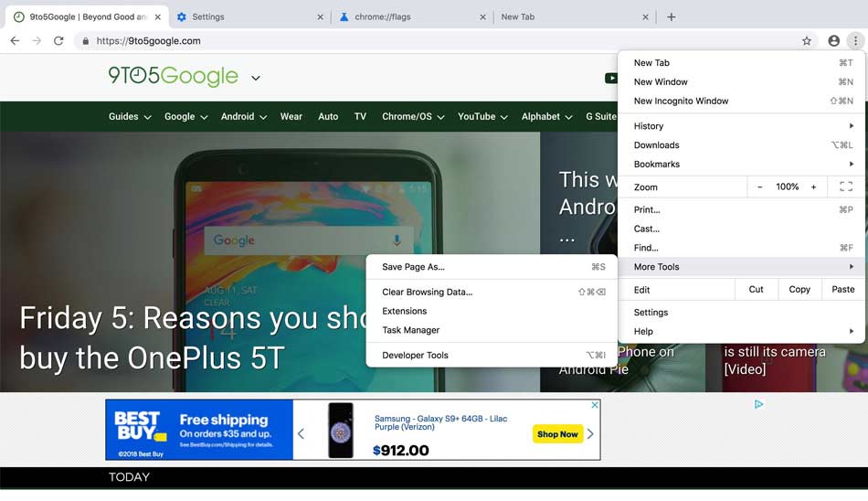Open the Wear nav link
Viewport: 868px width, 501px height.
click(x=291, y=116)
